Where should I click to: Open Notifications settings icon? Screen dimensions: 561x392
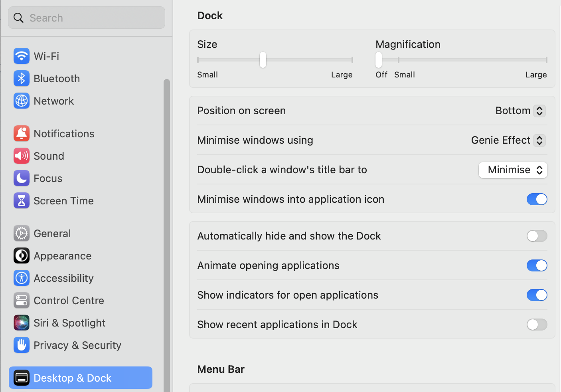click(22, 133)
